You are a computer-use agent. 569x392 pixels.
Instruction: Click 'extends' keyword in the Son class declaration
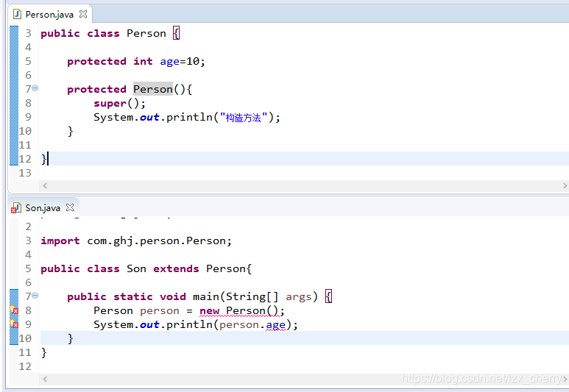(176, 268)
